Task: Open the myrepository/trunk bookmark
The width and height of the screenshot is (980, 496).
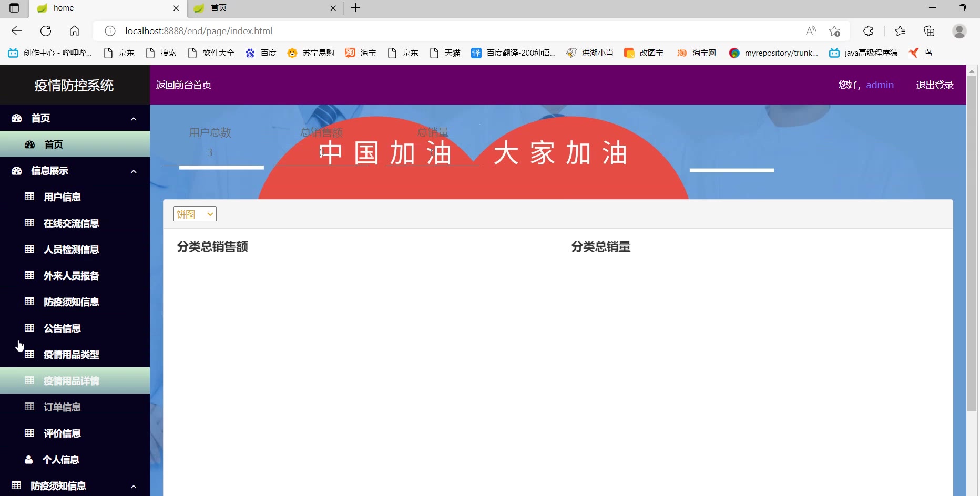Action: click(773, 53)
